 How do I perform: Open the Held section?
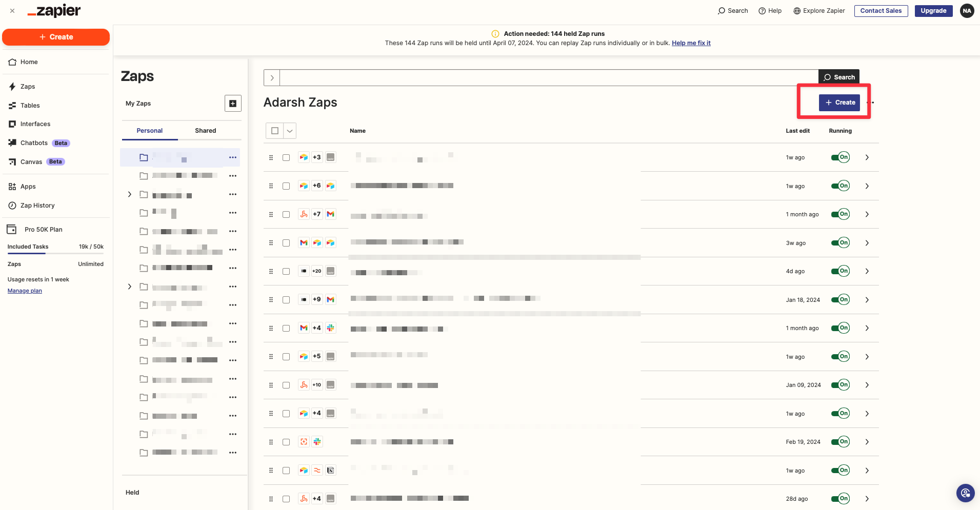132,493
